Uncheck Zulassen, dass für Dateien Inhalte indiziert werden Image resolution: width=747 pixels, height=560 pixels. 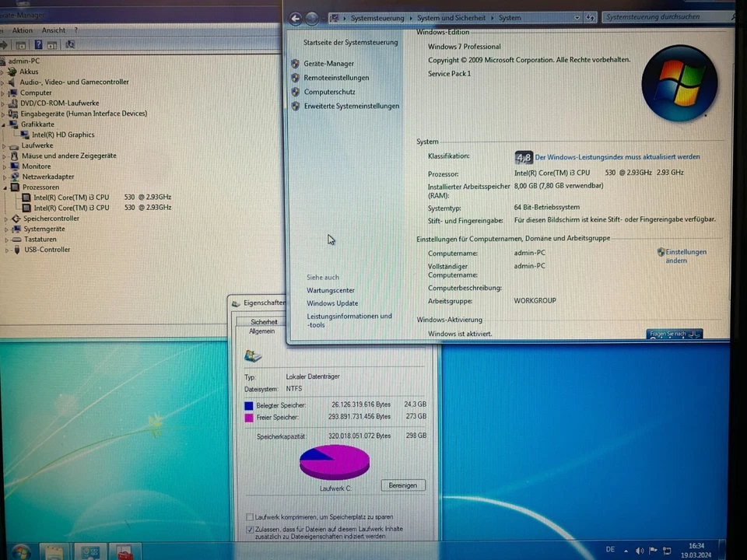250,529
